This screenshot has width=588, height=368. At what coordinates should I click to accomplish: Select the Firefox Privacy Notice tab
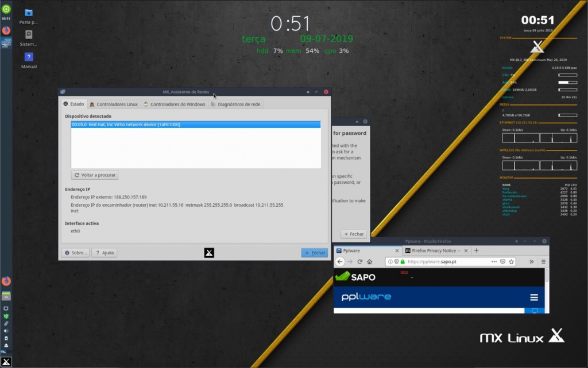[x=435, y=250]
